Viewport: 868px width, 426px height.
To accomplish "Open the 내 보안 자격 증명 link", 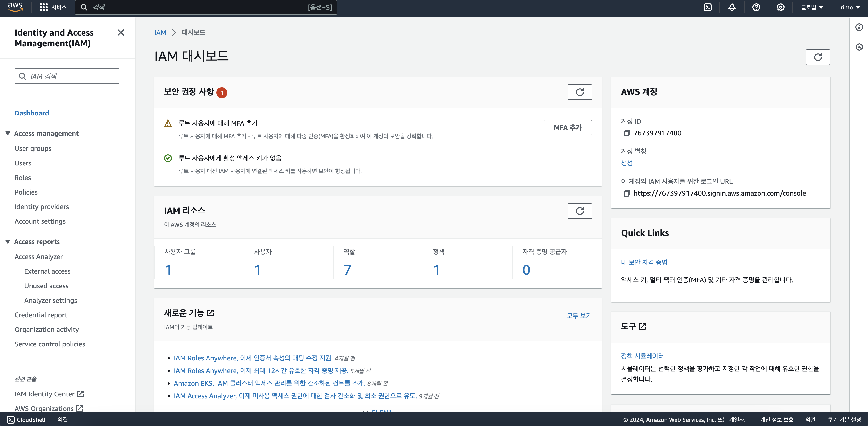I will 644,262.
